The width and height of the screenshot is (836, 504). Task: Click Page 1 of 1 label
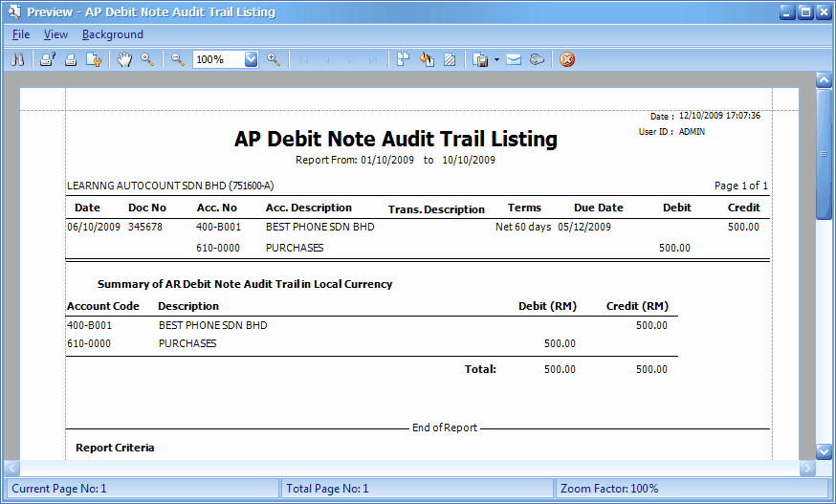tap(741, 186)
